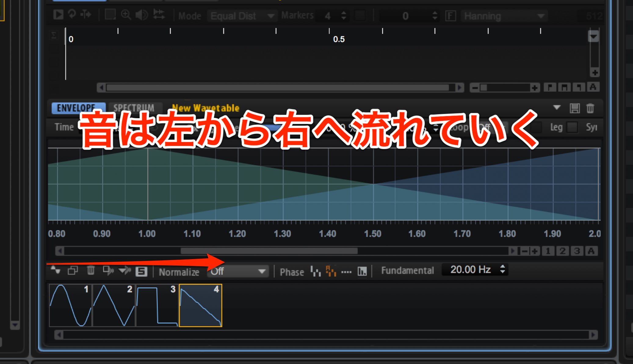Duplicate the selected wave
This screenshot has height=364, width=633.
pyautogui.click(x=73, y=270)
